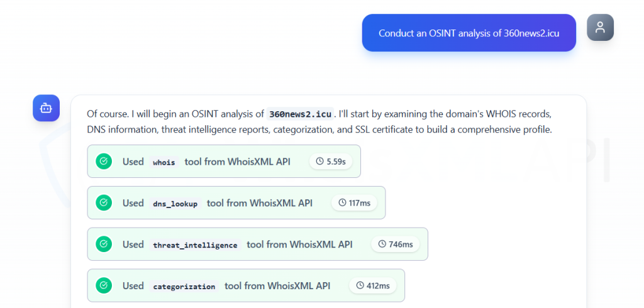The image size is (644, 308).
Task: Expand the threat_intelligence tool result card
Action: click(257, 245)
